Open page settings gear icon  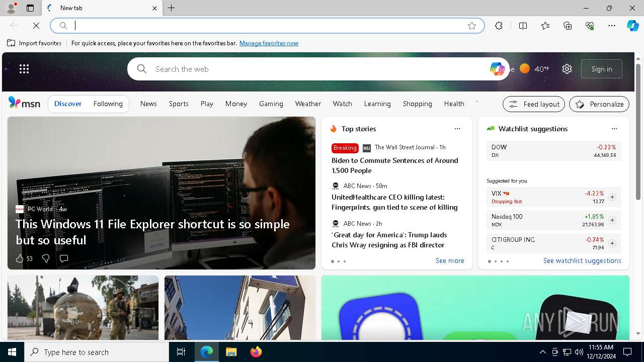point(567,69)
